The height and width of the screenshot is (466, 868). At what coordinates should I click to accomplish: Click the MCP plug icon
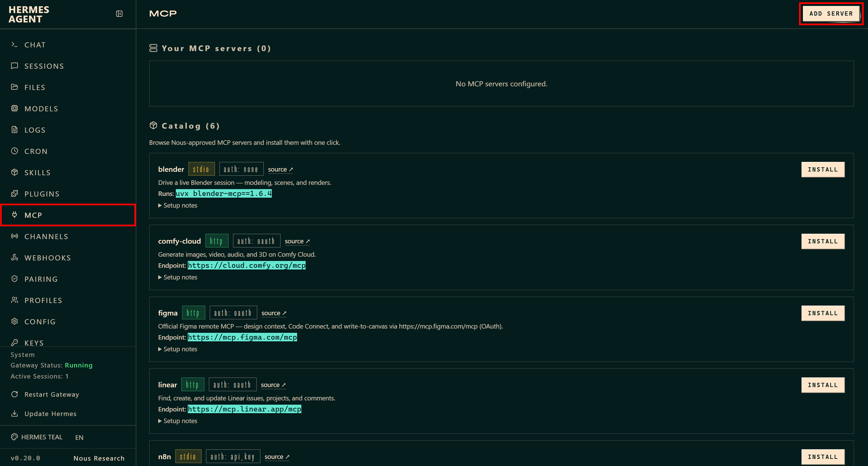(14, 215)
